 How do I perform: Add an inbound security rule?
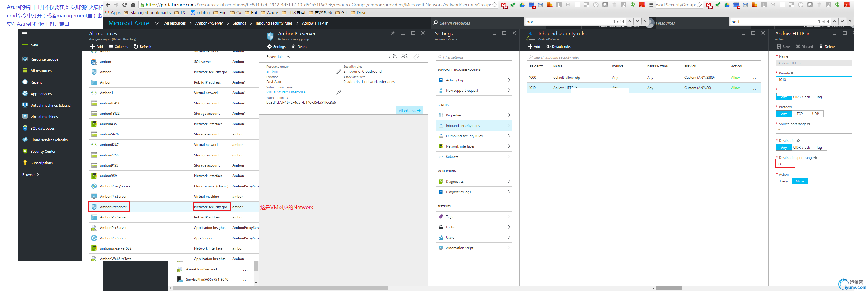coord(534,46)
